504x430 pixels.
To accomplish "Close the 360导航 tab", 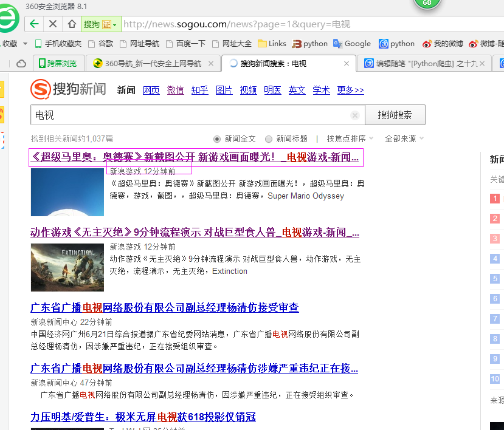I will click(211, 64).
